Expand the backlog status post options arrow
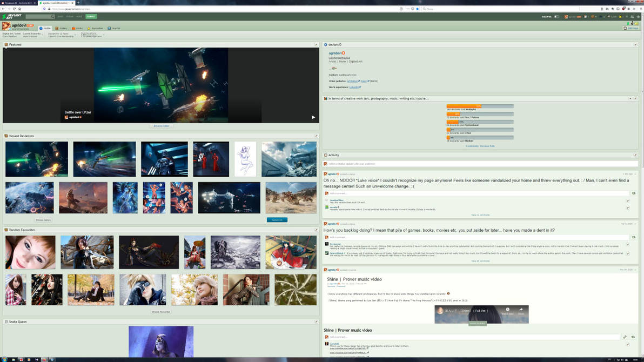 [x=635, y=224]
